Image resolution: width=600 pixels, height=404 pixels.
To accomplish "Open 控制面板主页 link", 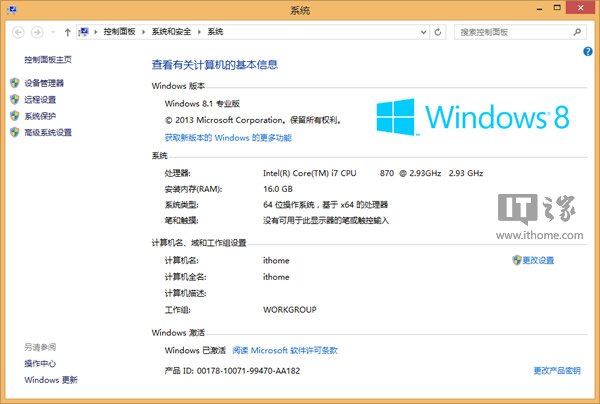I will [x=48, y=59].
